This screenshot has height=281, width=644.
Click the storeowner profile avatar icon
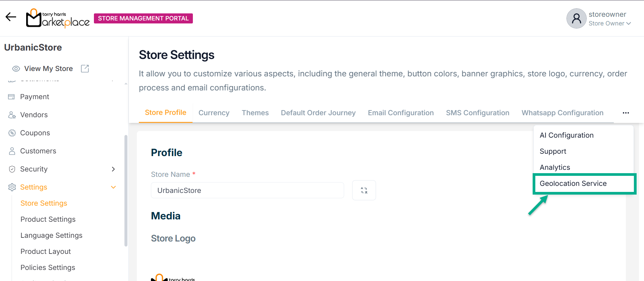576,18
